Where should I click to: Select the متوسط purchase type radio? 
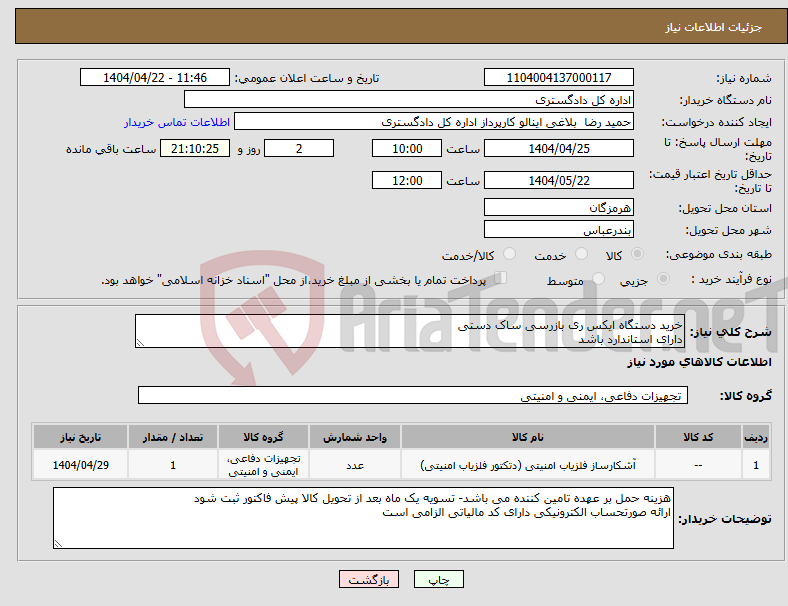click(x=599, y=279)
